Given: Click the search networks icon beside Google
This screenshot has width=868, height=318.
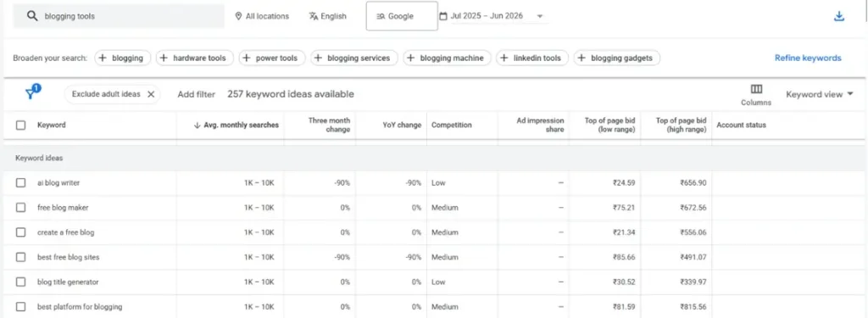Looking at the screenshot, I should [381, 16].
